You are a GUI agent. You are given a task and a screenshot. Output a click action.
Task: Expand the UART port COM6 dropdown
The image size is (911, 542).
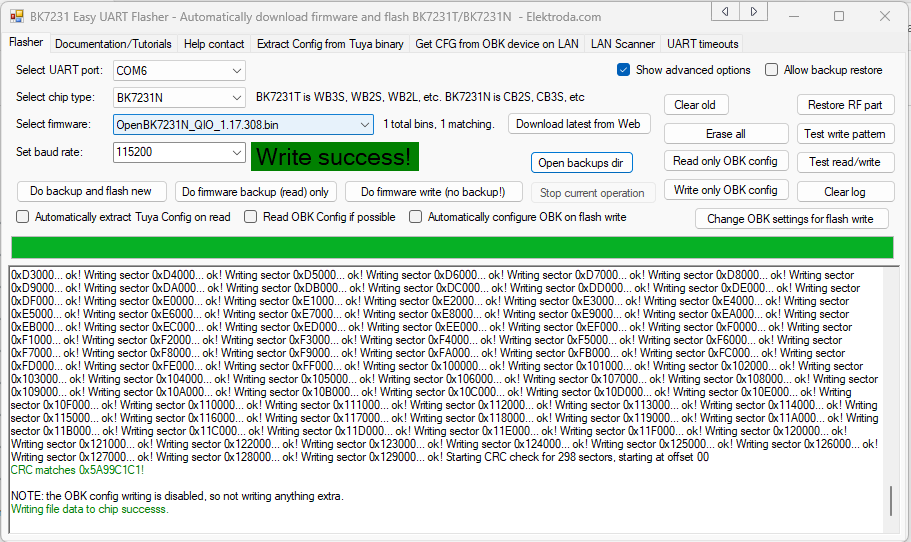click(x=236, y=71)
